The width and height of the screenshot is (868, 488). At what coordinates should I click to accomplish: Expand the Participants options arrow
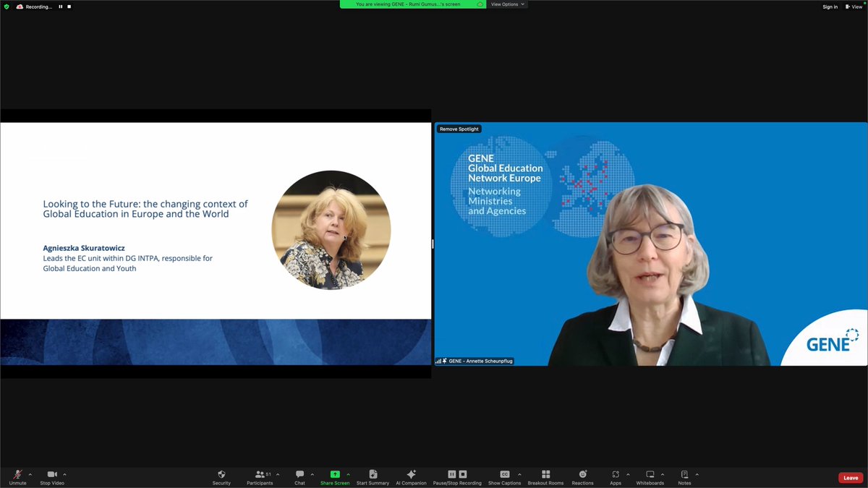click(278, 475)
